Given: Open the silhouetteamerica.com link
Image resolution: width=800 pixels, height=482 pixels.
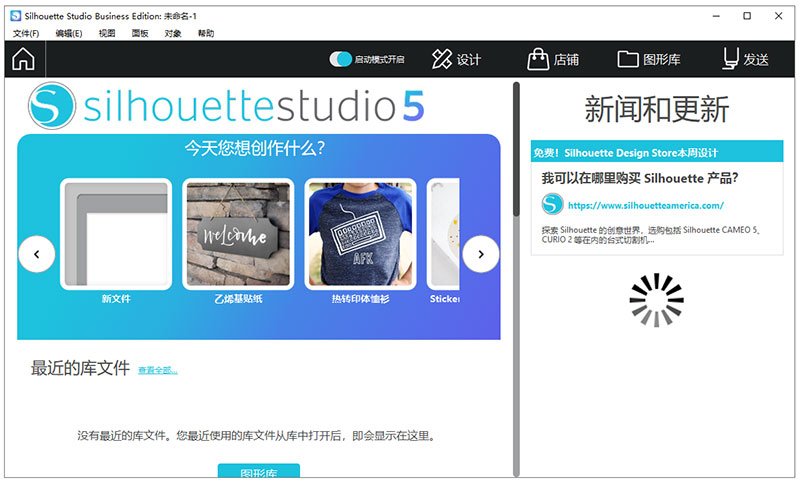Looking at the screenshot, I should [645, 206].
